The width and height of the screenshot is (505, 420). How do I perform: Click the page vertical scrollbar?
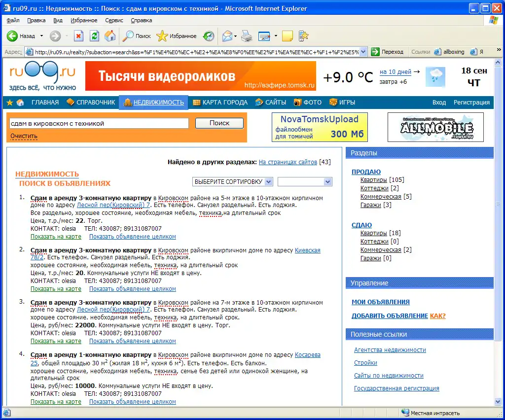point(498,246)
